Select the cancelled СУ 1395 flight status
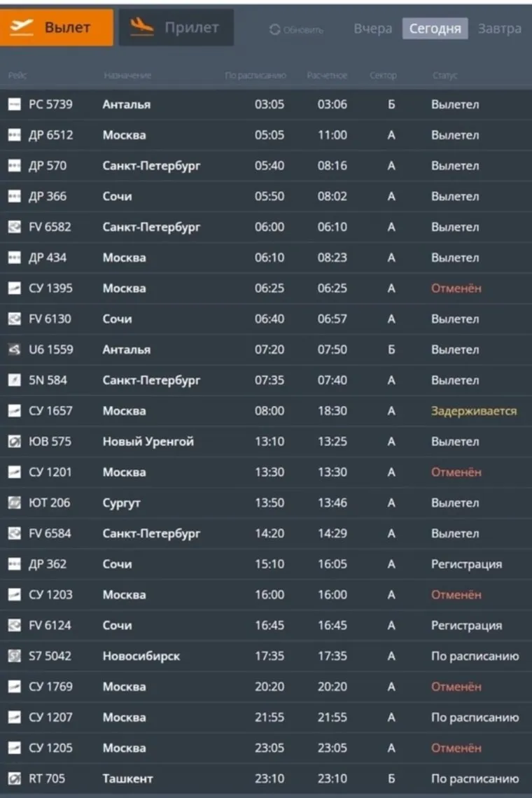532x798 pixels. click(x=456, y=288)
